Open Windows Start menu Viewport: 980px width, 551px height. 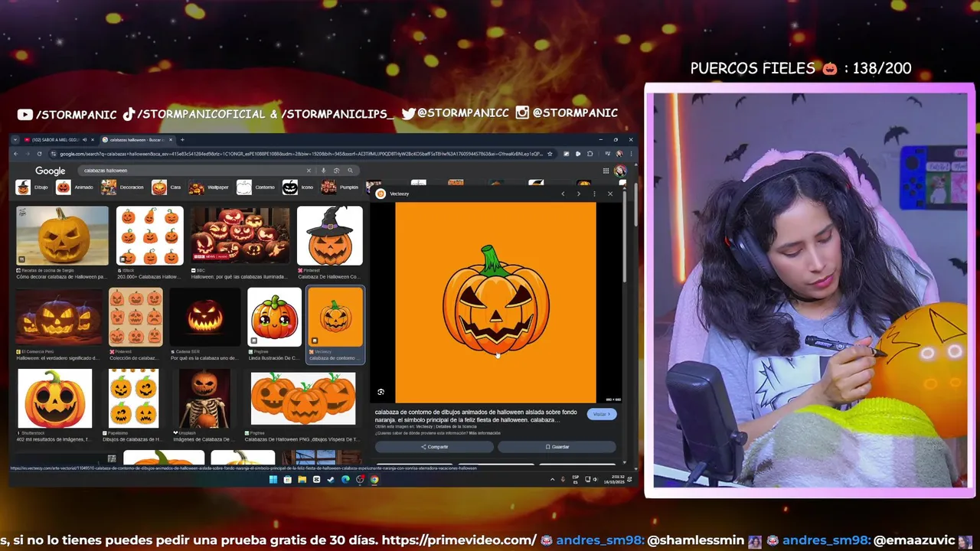click(273, 480)
